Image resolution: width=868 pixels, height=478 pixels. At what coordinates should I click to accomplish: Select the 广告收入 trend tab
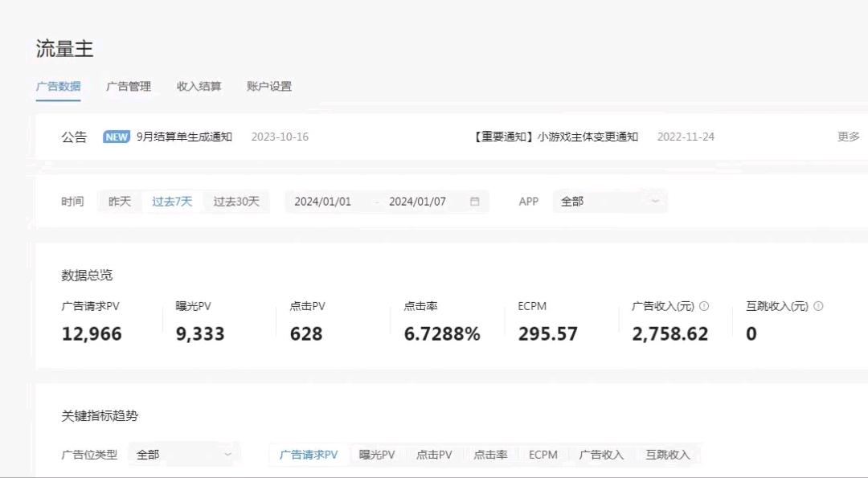point(601,455)
